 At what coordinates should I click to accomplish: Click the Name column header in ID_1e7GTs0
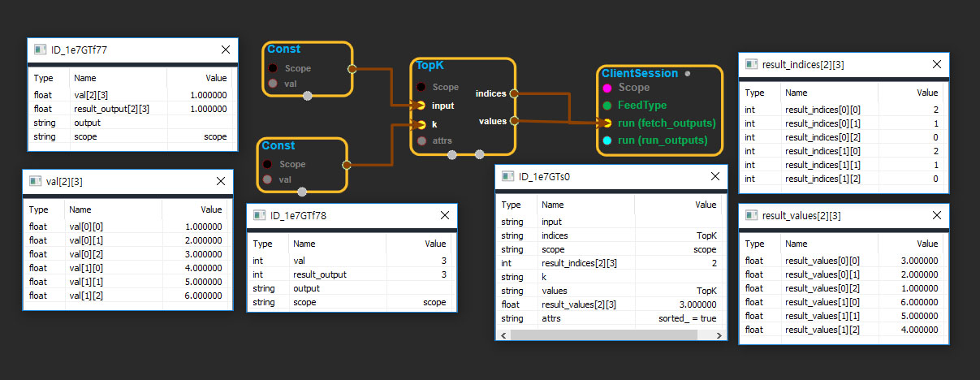pyautogui.click(x=553, y=205)
